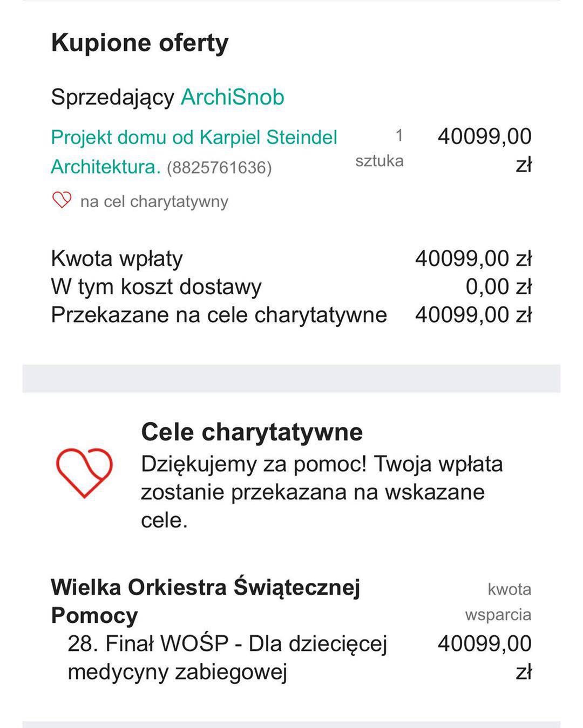Click large red heart charity logo

click(x=84, y=473)
